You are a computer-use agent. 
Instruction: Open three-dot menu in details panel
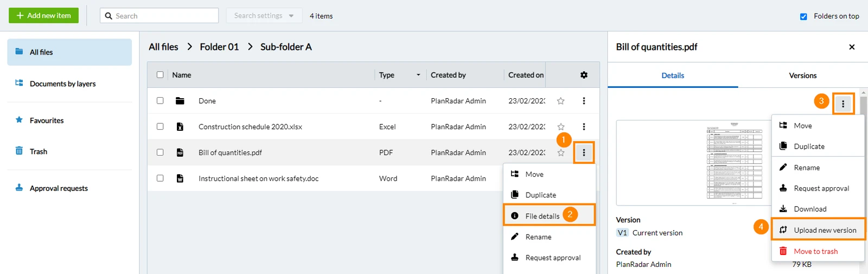pyautogui.click(x=843, y=104)
